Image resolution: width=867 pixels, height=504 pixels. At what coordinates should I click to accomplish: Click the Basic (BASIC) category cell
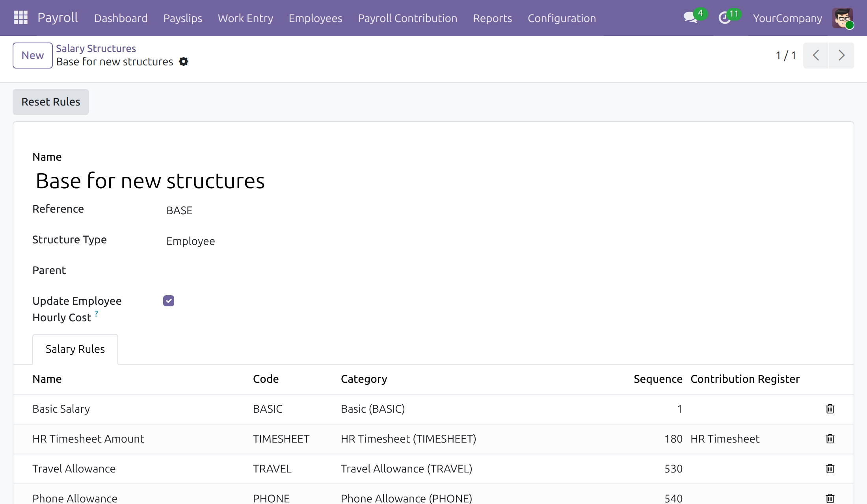373,409
